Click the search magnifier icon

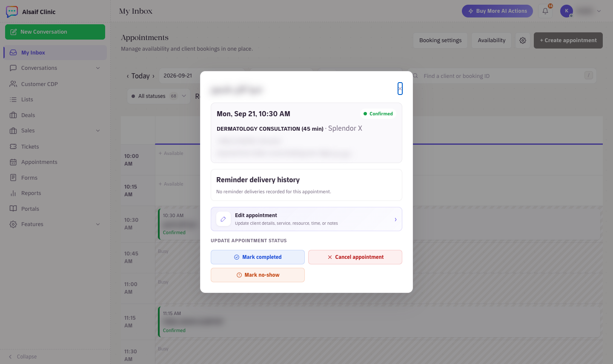point(415,76)
